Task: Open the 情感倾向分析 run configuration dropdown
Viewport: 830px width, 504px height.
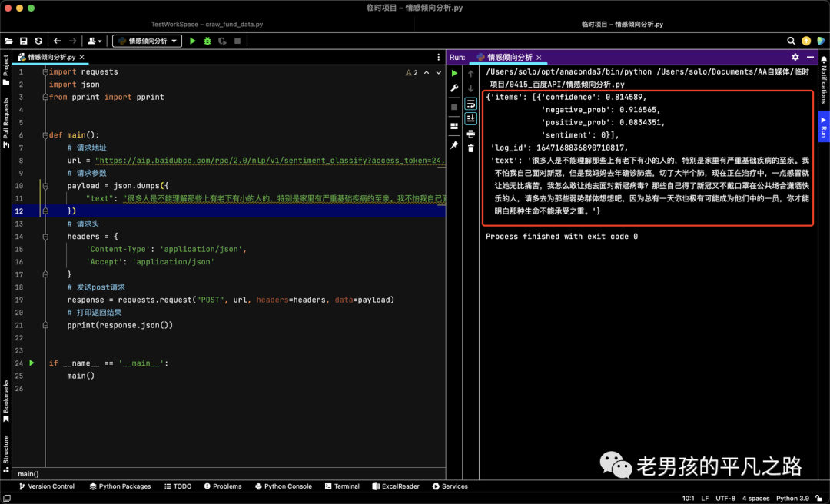Action: point(147,41)
